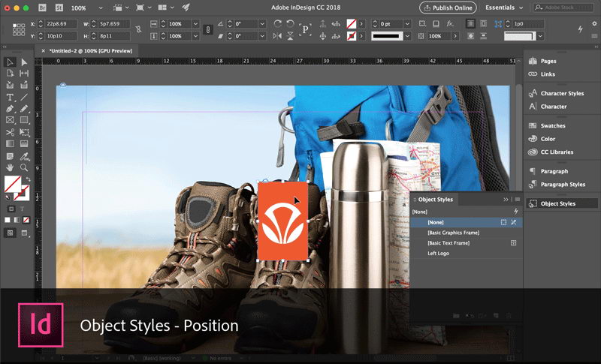Expand the zoom level 100% dropdown
This screenshot has width=601, height=364.
point(101,8)
